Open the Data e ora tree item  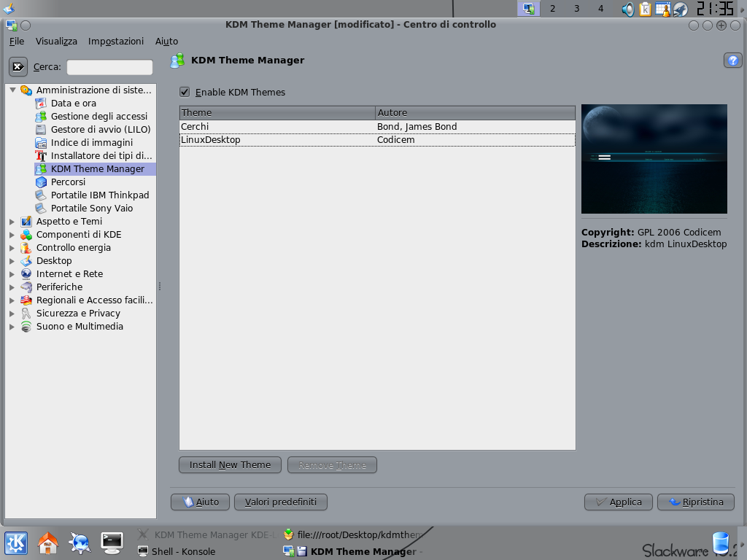[x=74, y=104]
